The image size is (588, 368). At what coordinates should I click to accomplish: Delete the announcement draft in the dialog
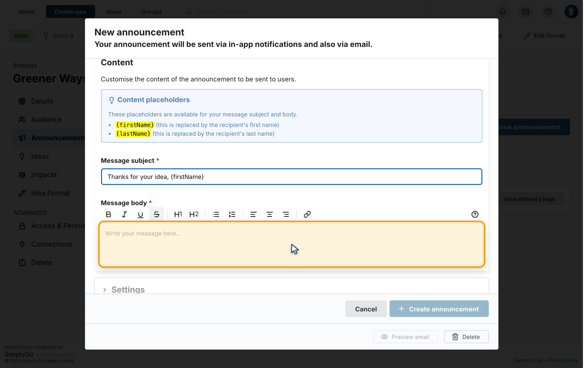click(x=466, y=337)
